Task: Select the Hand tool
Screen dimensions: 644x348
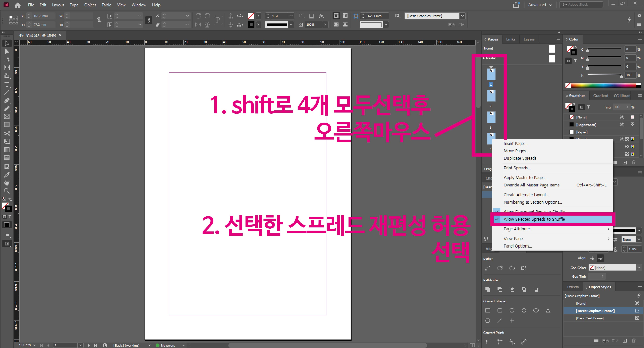Action: tap(7, 183)
